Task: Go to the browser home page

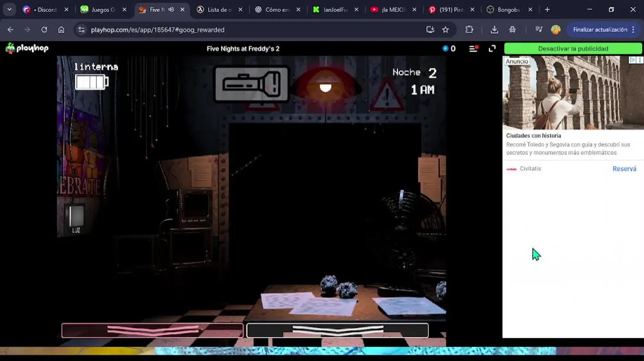Action: pyautogui.click(x=61, y=30)
